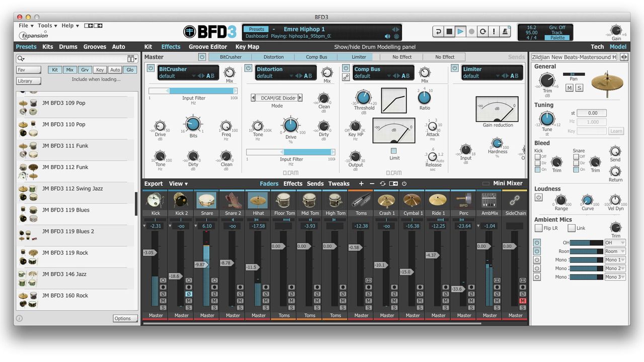Enable the Flip LR checkbox
The image size is (644, 362).
[x=538, y=228]
